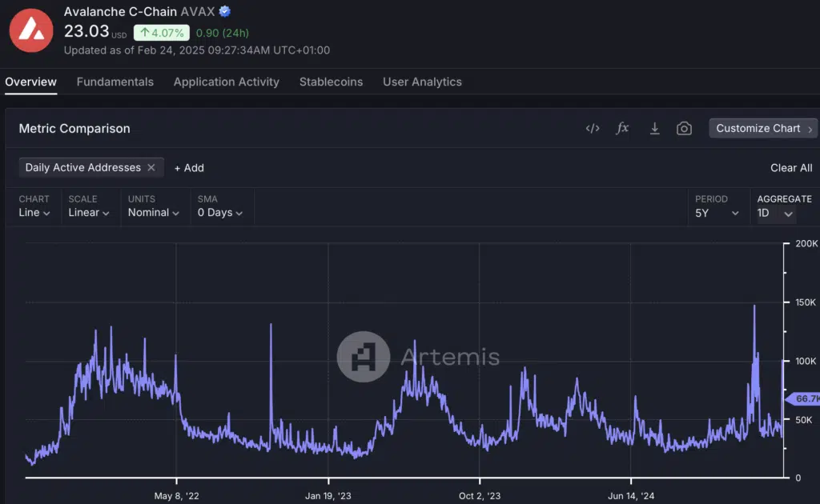
Task: Open the embed code icon
Action: pyautogui.click(x=593, y=129)
